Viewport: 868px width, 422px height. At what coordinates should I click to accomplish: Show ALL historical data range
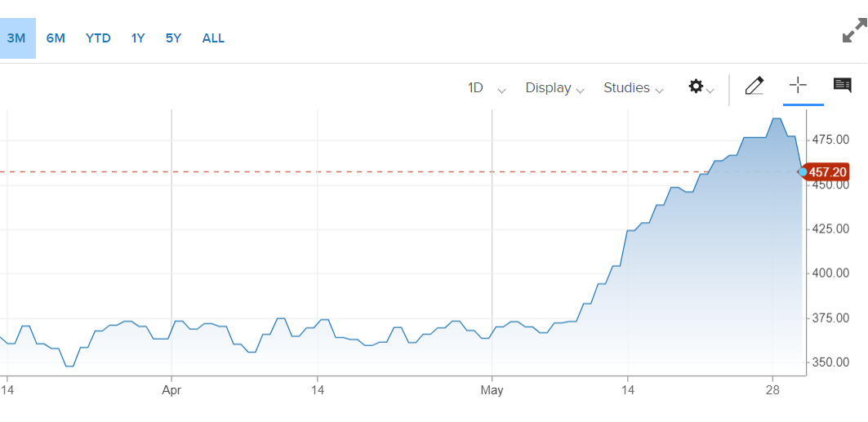(x=213, y=38)
